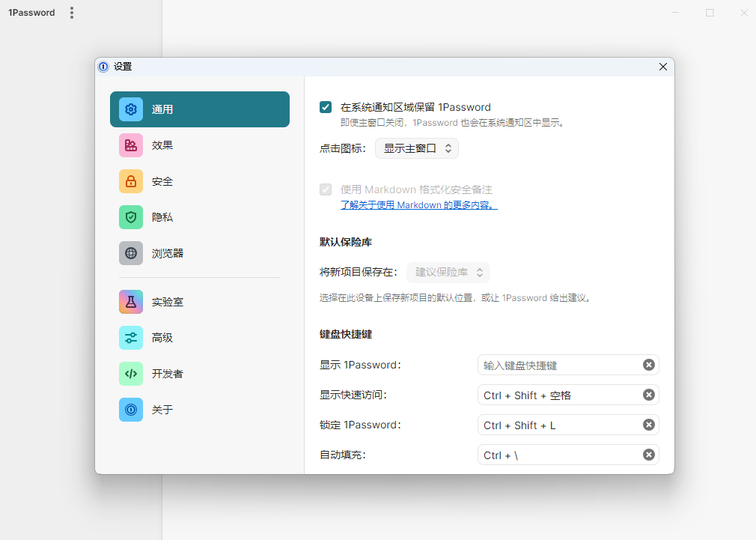Screen dimensions: 756x540
Task: Clear the 锁定 1Password shortcut
Action: click(x=648, y=425)
